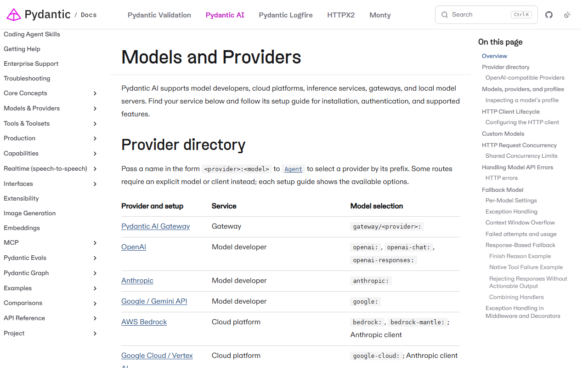
Task: Open the AWS Bedrock link
Action: tap(144, 322)
